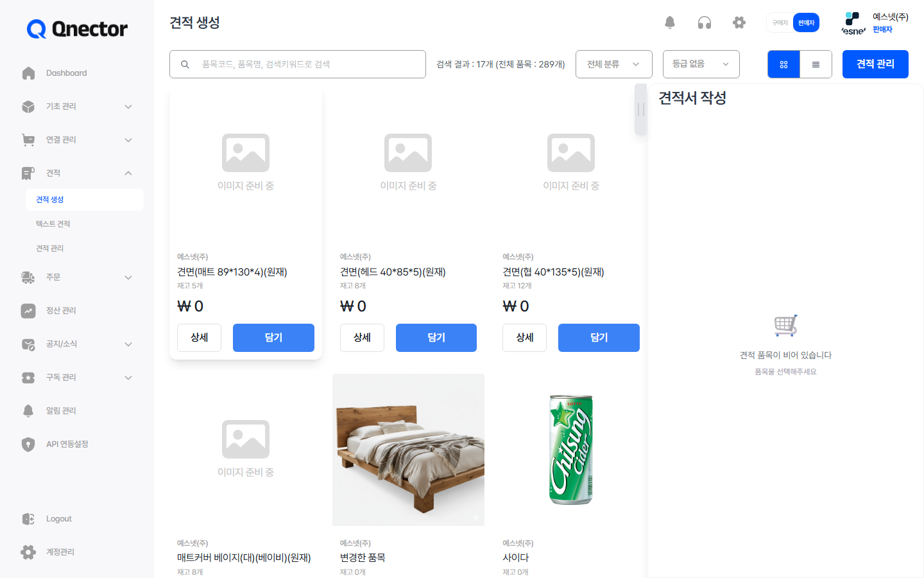Click the 알림 관리 bell icon
924x578 pixels.
[28, 411]
